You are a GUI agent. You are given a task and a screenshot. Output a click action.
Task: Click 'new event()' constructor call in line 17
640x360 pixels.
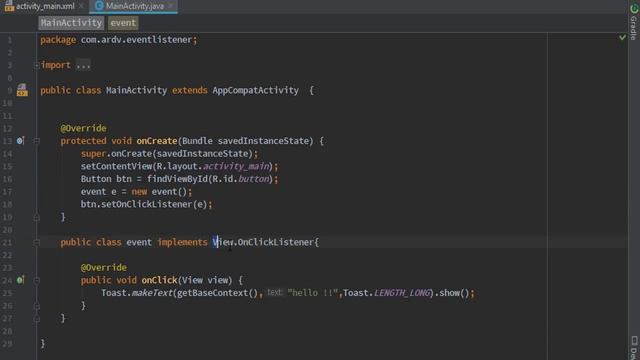point(159,191)
